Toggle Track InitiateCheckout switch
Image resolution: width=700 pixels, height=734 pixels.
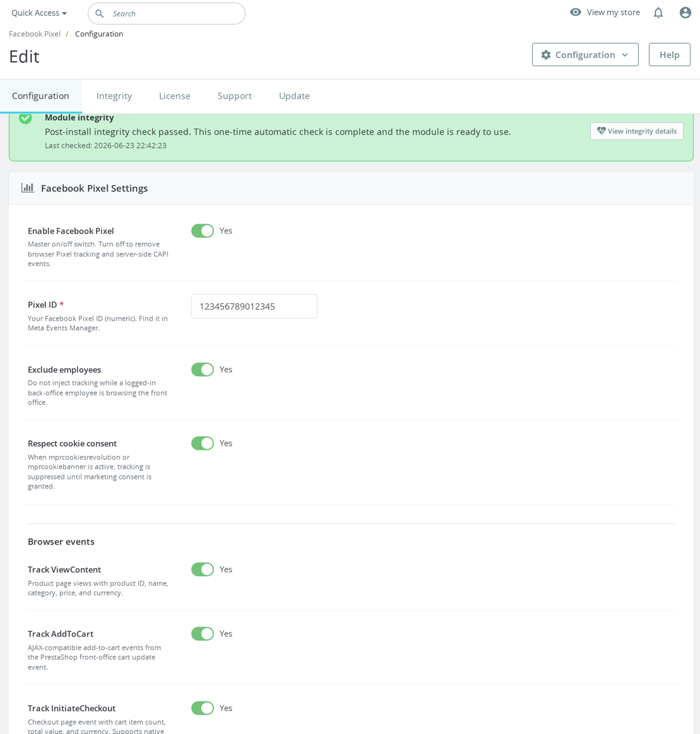click(202, 709)
